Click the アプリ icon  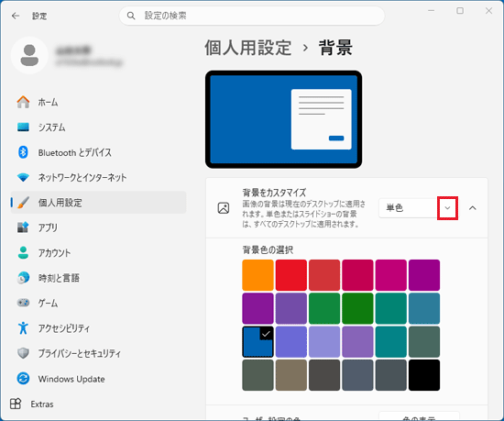click(23, 227)
